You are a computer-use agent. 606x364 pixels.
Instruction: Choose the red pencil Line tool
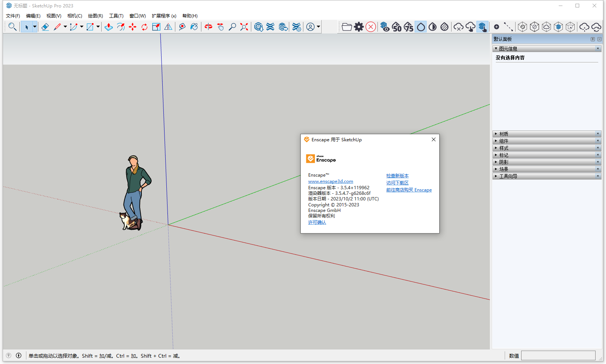click(57, 27)
